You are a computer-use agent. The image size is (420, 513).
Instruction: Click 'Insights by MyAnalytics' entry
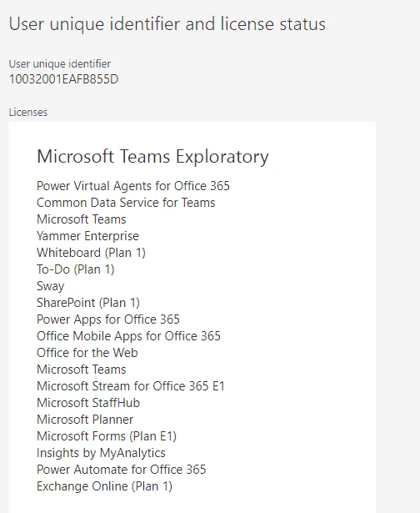click(101, 453)
